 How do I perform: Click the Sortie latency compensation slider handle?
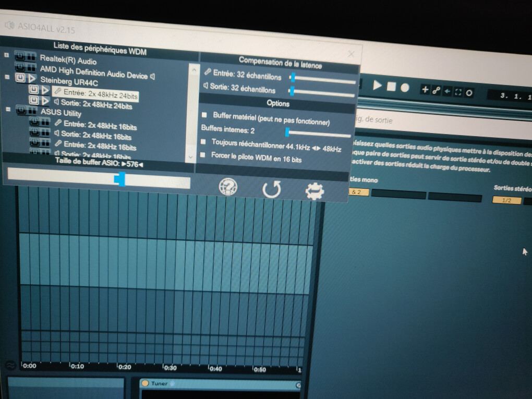292,91
